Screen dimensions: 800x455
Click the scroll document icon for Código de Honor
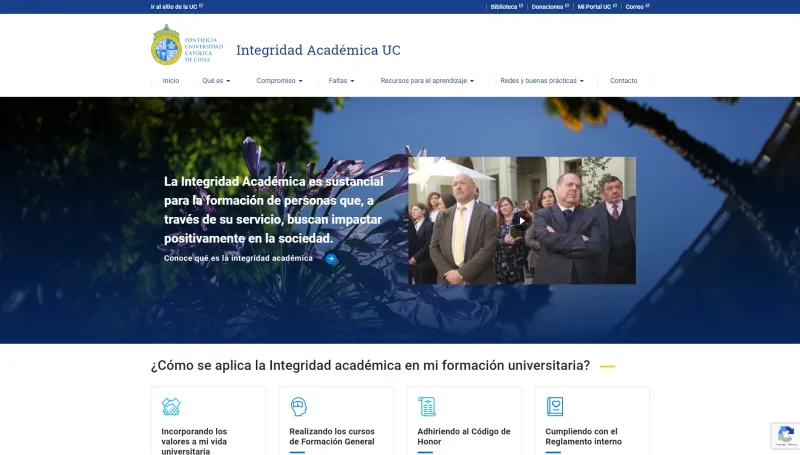(427, 407)
